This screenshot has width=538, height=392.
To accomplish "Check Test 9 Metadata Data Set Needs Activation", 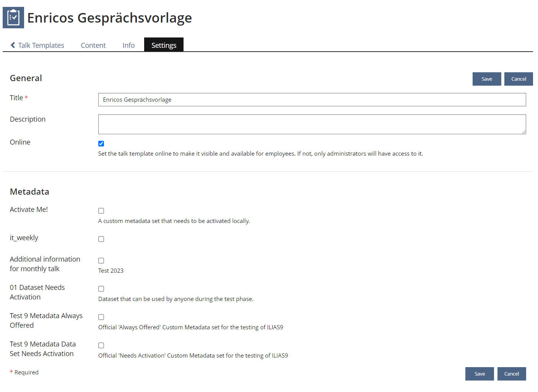I will point(101,345).
